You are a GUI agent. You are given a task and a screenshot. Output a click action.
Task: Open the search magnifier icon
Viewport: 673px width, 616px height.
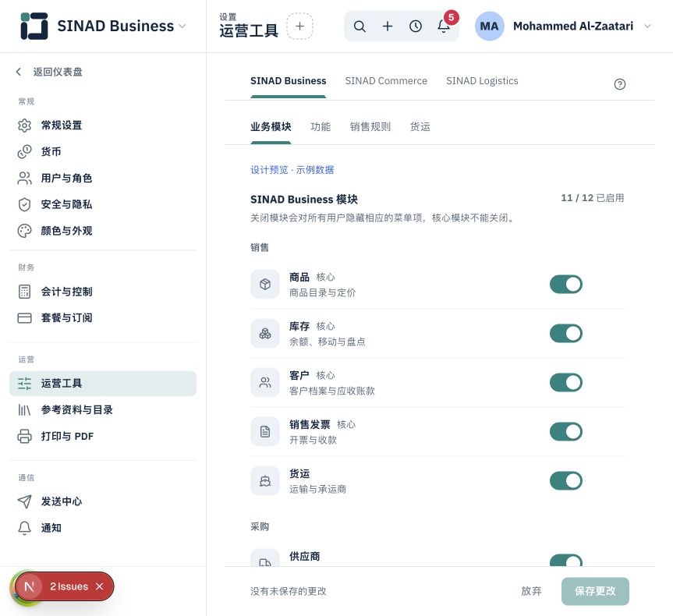pos(360,27)
